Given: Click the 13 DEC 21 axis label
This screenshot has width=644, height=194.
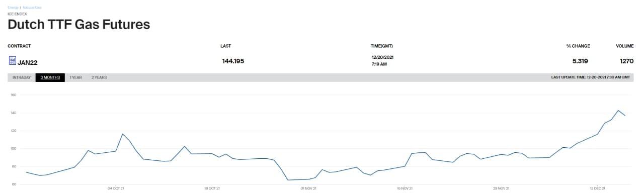Looking at the screenshot, I should 597,188.
